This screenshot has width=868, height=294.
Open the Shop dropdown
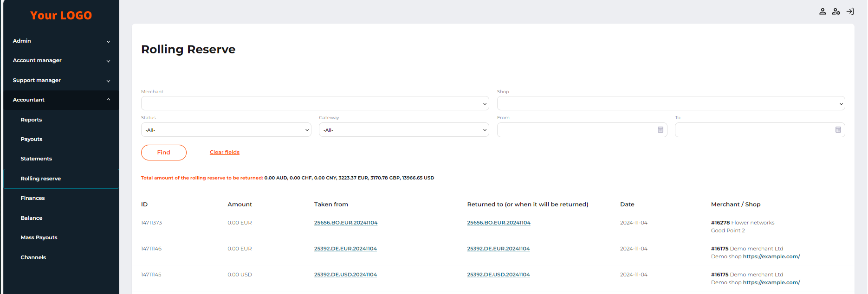tap(670, 103)
